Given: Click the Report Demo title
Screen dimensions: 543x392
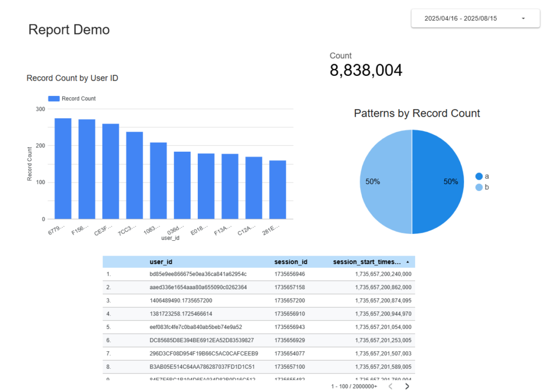Looking at the screenshot, I should pyautogui.click(x=69, y=30).
